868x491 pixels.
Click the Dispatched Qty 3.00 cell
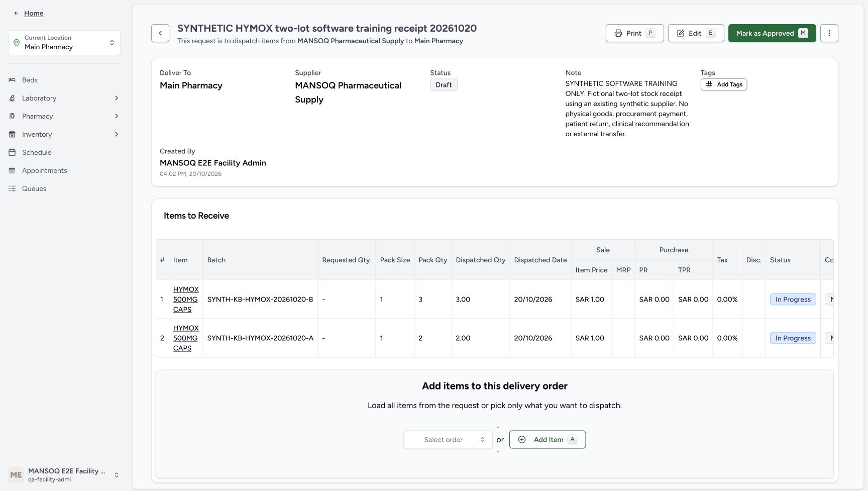[481, 300]
